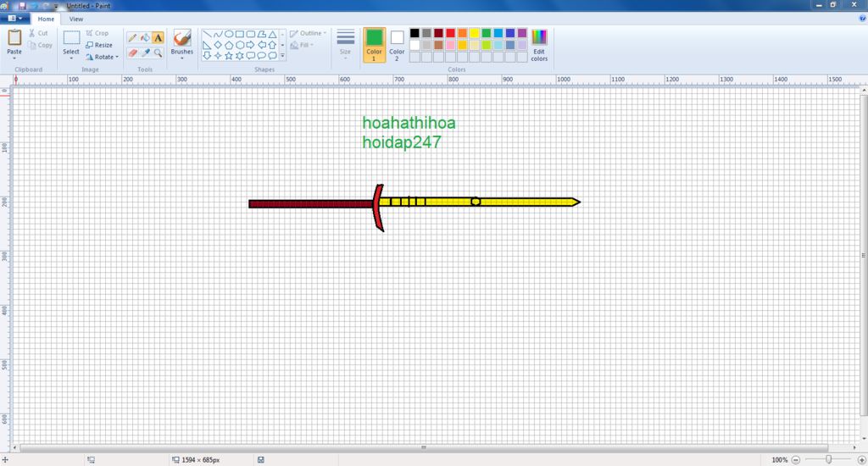Click the Paste clipboard icon
868x466 pixels.
click(x=14, y=37)
